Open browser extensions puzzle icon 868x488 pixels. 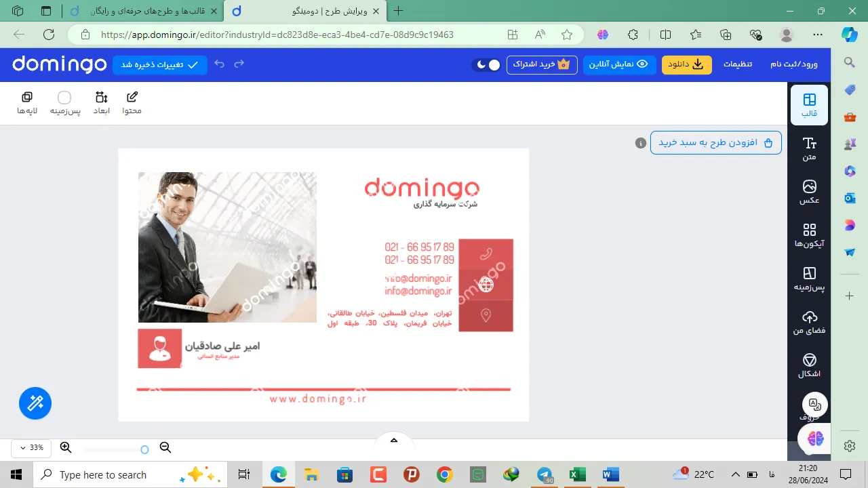tap(633, 35)
